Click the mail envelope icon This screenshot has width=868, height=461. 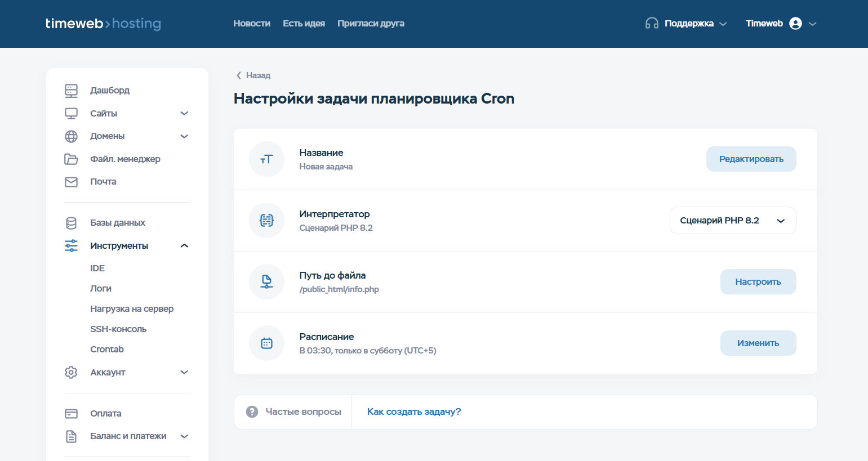[71, 182]
